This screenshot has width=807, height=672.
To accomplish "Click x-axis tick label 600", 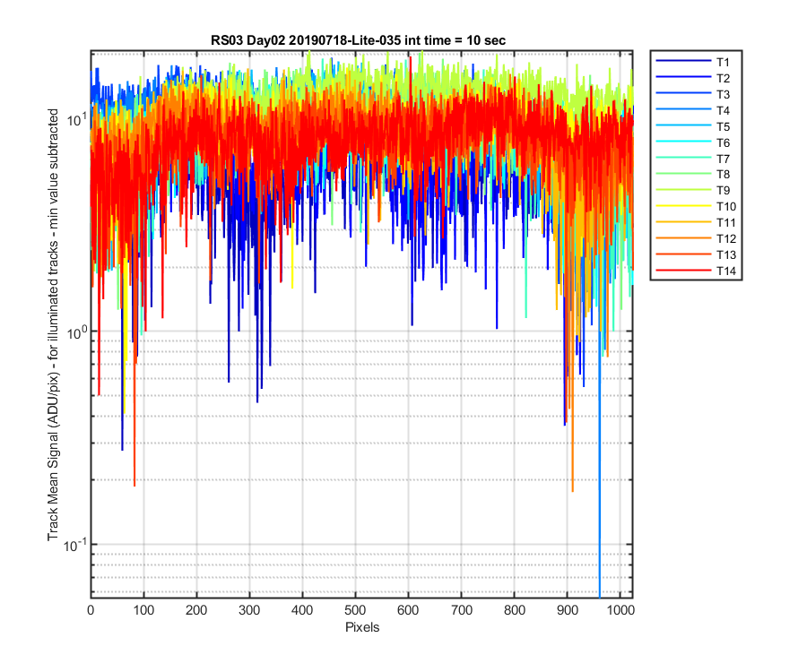I will tap(408, 610).
